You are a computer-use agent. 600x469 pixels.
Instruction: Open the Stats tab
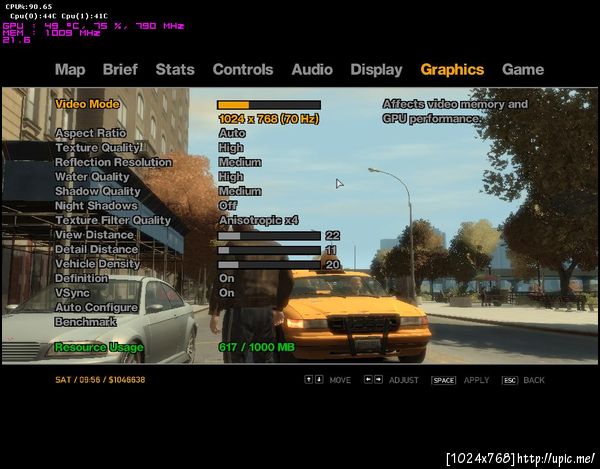(x=175, y=70)
